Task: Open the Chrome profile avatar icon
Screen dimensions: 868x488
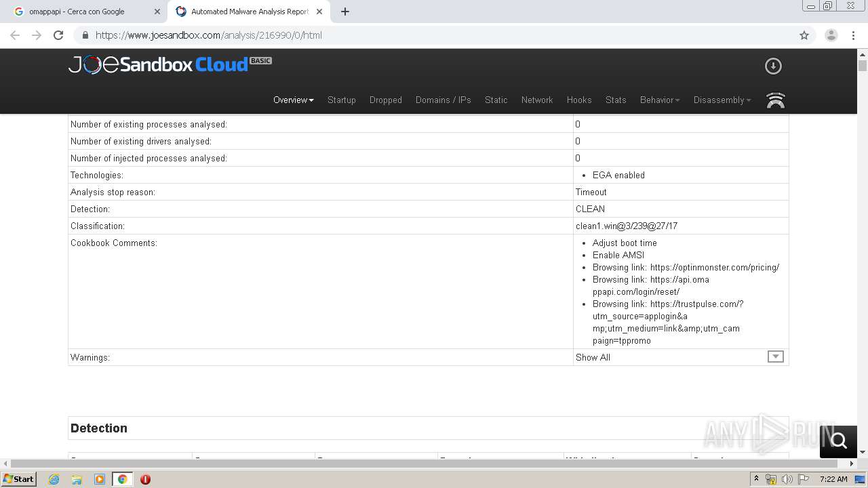Action: click(831, 35)
